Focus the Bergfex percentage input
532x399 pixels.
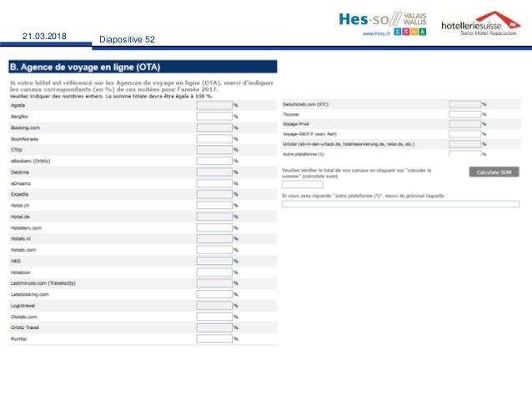point(214,117)
